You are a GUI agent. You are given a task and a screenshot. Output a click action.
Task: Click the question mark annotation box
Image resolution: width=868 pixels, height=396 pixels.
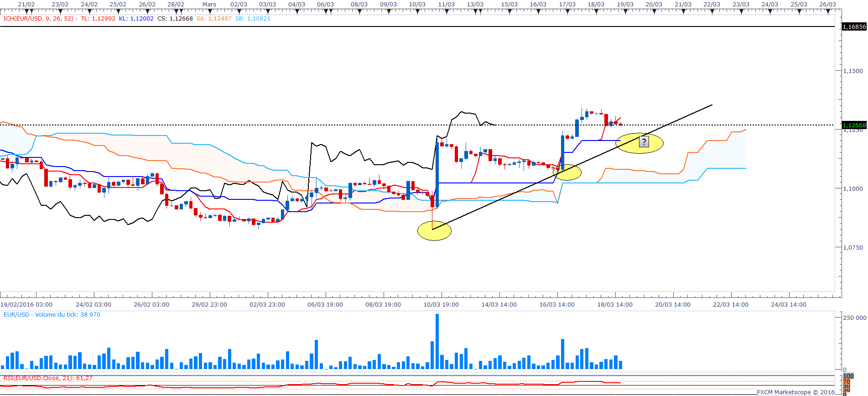(x=644, y=142)
